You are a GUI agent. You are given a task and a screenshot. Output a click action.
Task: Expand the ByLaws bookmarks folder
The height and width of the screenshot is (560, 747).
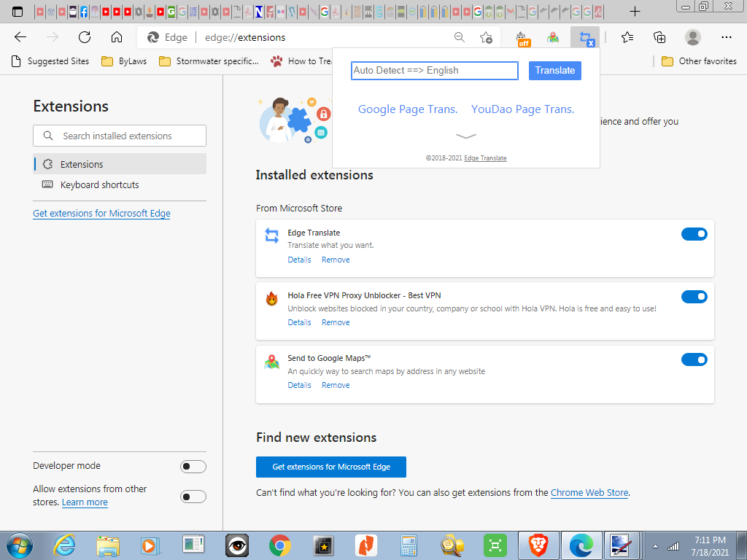click(124, 61)
